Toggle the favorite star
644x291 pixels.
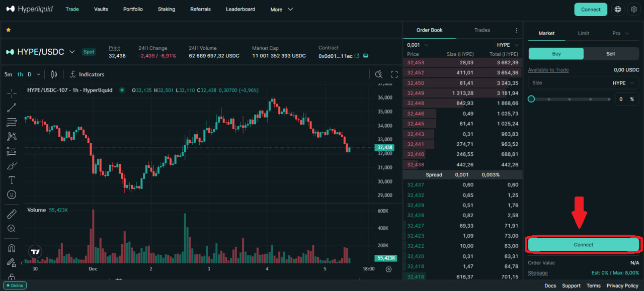pos(8,30)
